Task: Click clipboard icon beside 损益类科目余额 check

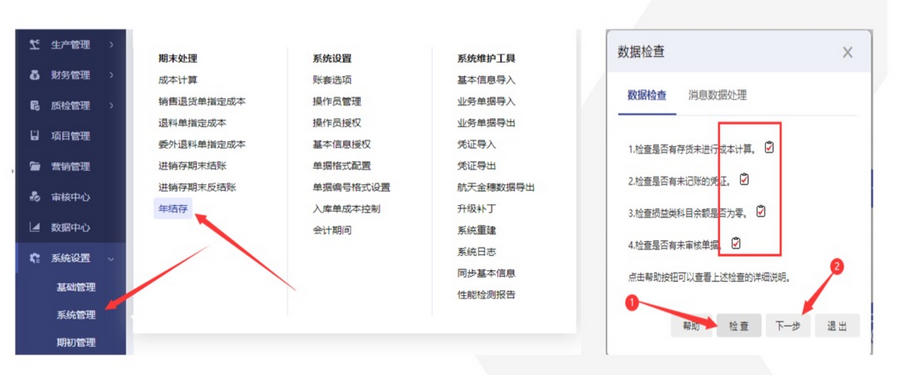Action: click(x=760, y=211)
